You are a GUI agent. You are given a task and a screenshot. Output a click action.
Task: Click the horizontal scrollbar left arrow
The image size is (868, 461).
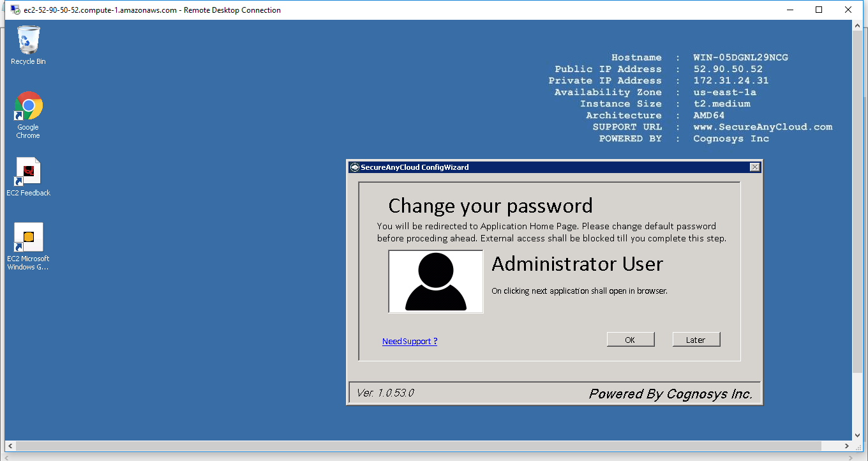tap(10, 446)
